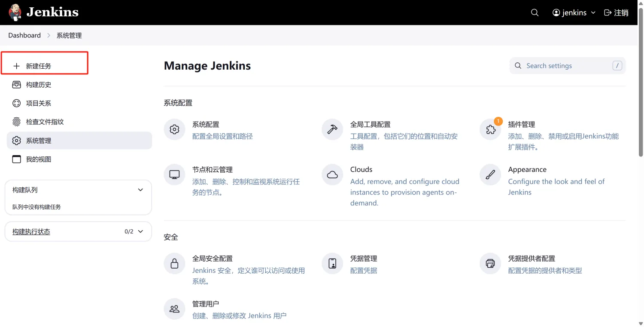Open 管理用户 via the people icon
The height and width of the screenshot is (327, 644).
click(x=174, y=309)
